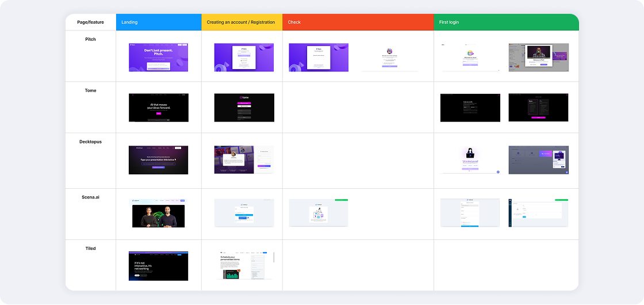Select the green "First login" column header
The height and width of the screenshot is (305, 644).
[506, 22]
